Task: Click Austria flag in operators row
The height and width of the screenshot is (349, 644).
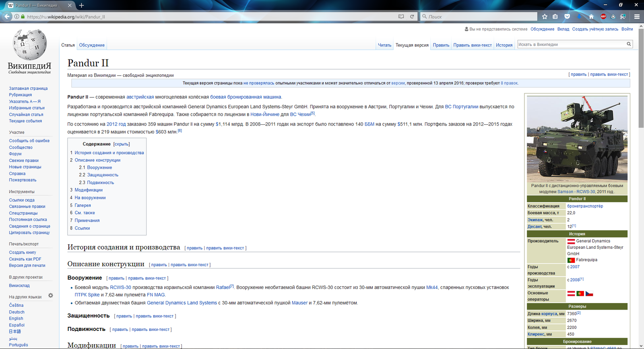Action: click(571, 293)
